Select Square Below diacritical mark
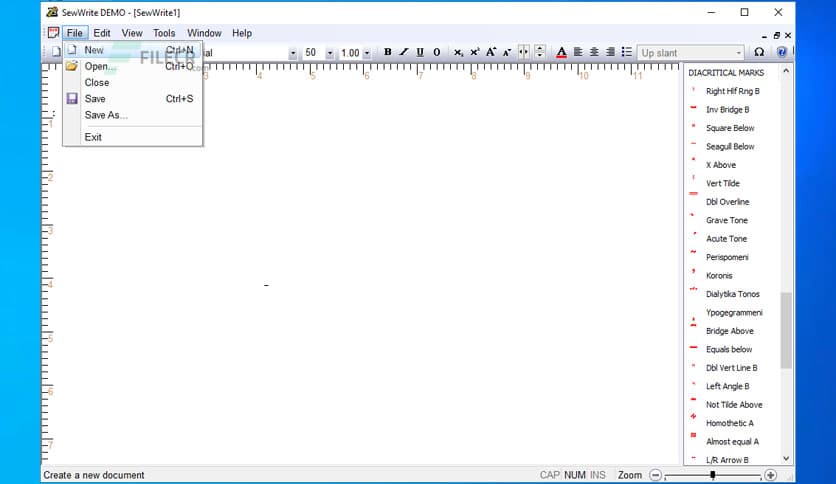 pyautogui.click(x=732, y=128)
